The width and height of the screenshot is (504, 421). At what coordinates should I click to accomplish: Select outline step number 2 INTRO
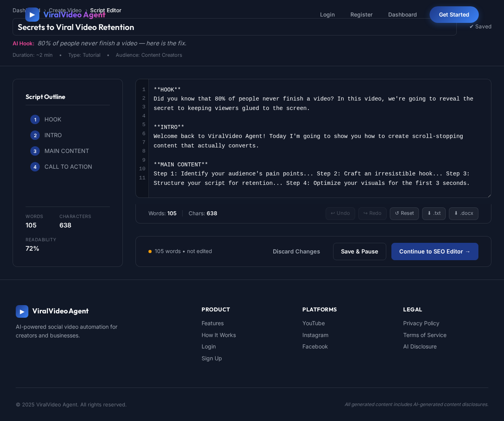(x=35, y=135)
